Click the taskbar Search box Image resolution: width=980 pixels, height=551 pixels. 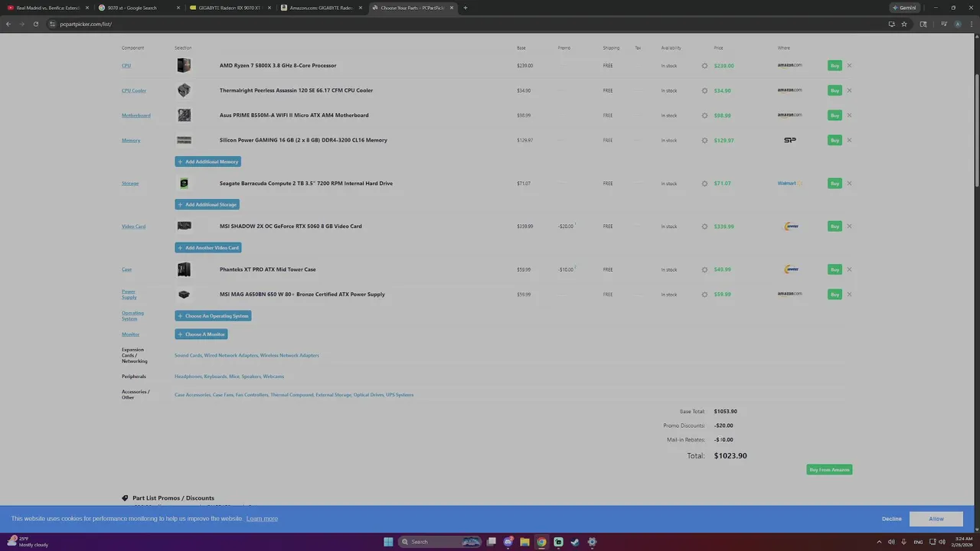[x=441, y=542]
